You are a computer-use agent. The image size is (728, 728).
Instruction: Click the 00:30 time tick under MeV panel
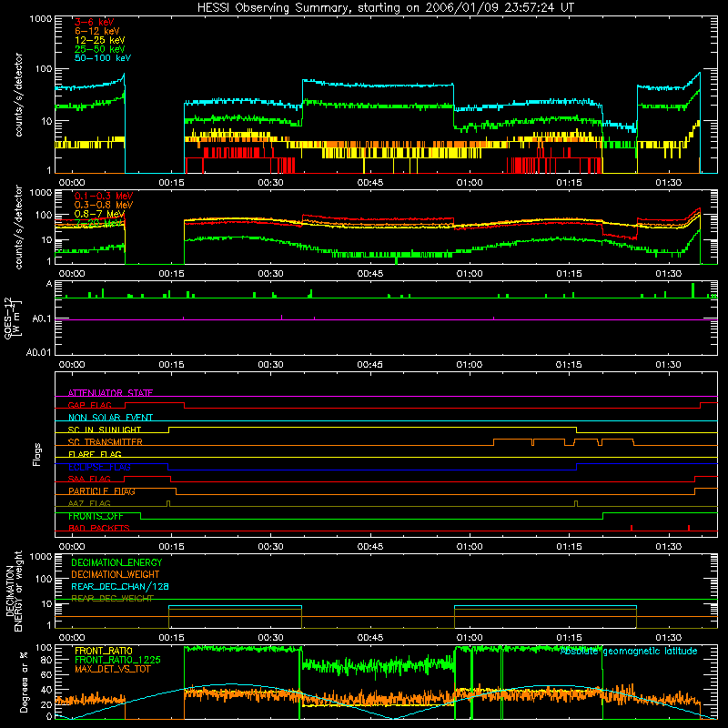[270, 274]
